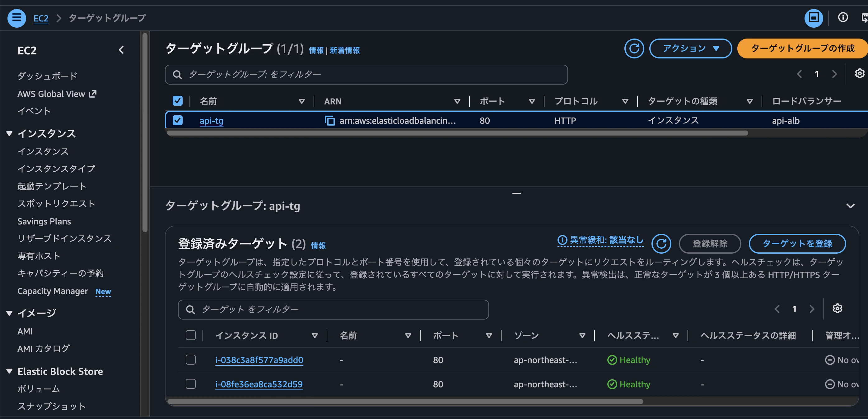This screenshot has height=419, width=868.
Task: Open the アクション dropdown menu
Action: pyautogui.click(x=690, y=48)
